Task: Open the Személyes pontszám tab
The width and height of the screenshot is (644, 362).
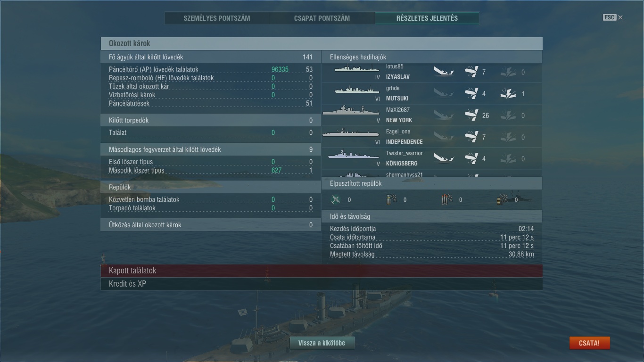Action: [x=217, y=18]
